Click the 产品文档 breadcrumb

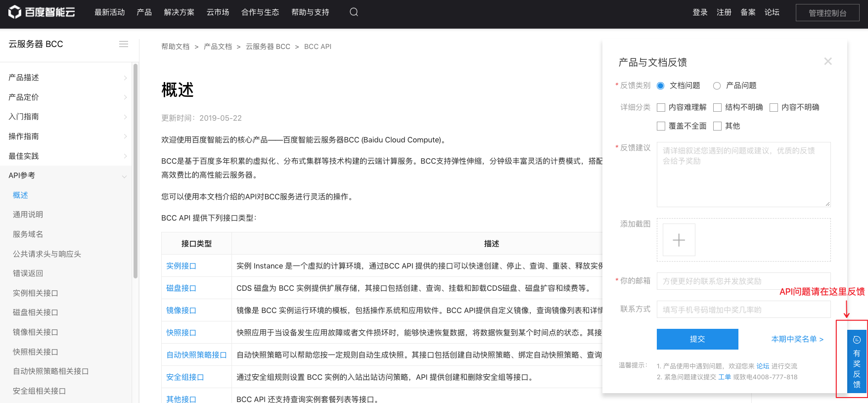[x=218, y=46]
